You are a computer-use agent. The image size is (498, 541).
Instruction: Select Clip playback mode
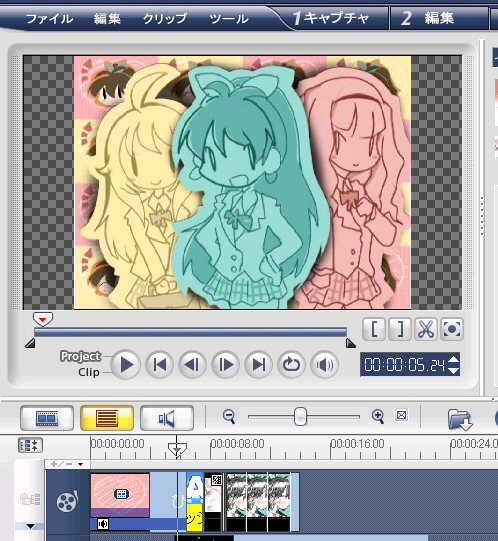coord(89,372)
